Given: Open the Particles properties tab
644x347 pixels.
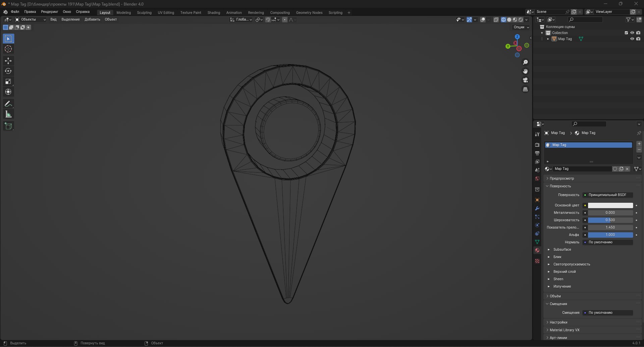Looking at the screenshot, I should coord(537,217).
